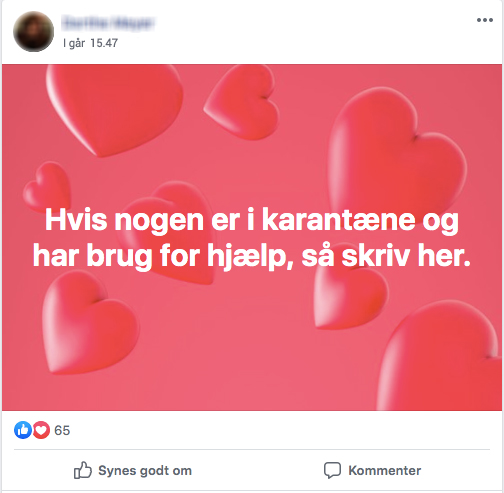Click the heart directly below the word "har"
This screenshot has width=504, height=493.
pos(89,322)
